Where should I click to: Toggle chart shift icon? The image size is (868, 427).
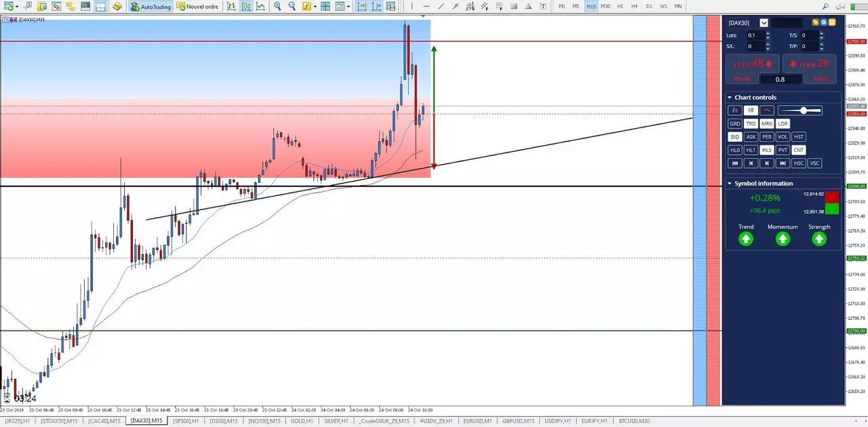376,6
